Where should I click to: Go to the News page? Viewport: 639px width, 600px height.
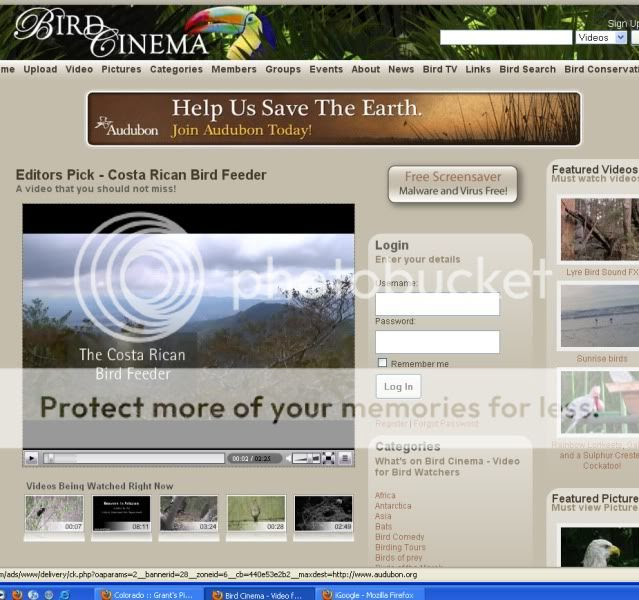(401, 69)
